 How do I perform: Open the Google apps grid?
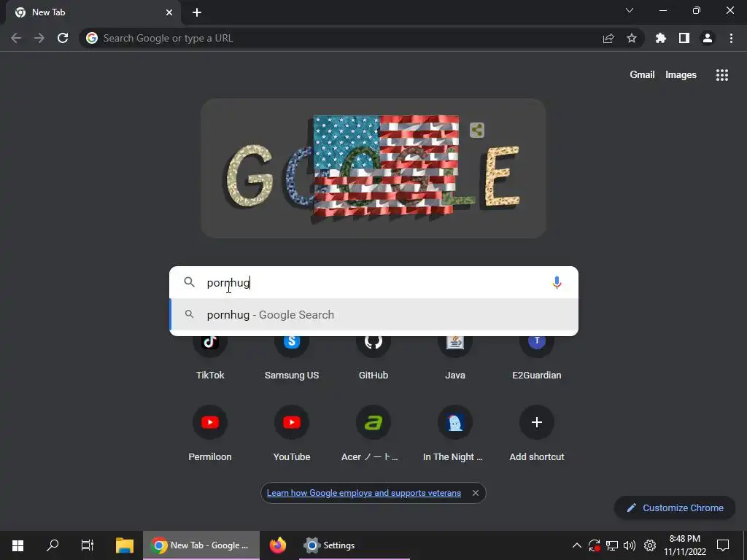(721, 75)
